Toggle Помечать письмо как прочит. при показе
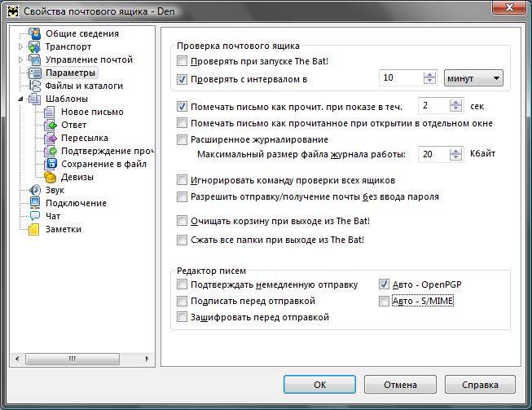This screenshot has width=532, height=410. click(182, 107)
